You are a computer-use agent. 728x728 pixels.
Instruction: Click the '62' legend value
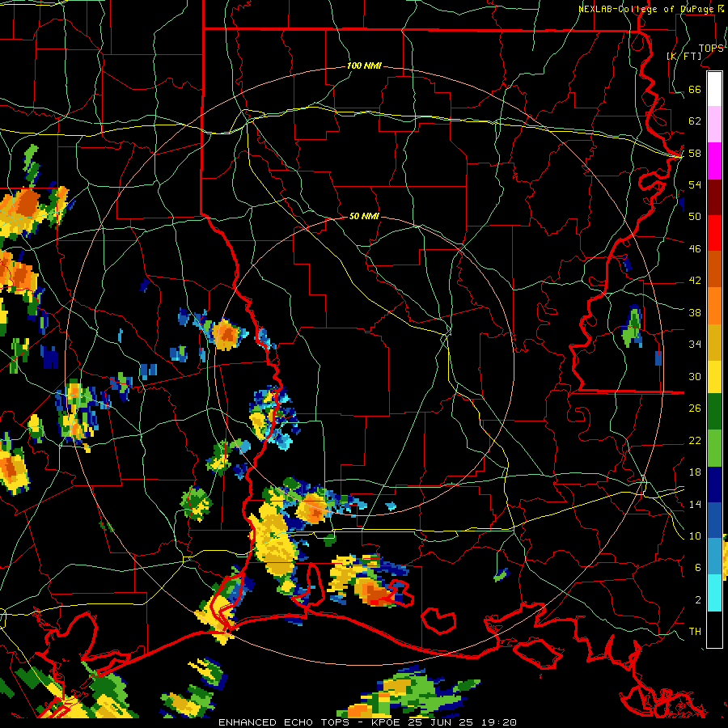coord(695,121)
